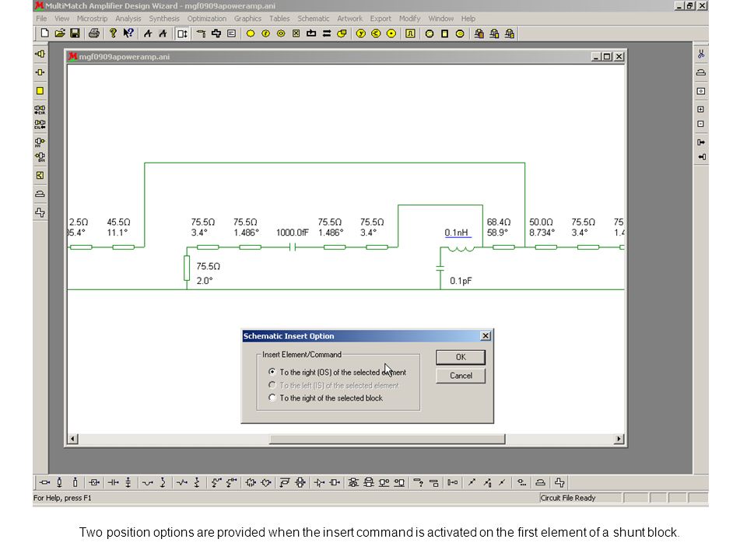
Task: Open the Tables menu
Action: tap(279, 18)
